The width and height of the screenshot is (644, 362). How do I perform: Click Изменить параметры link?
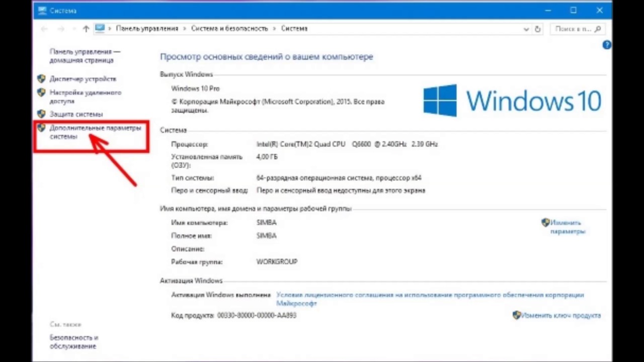click(x=568, y=227)
